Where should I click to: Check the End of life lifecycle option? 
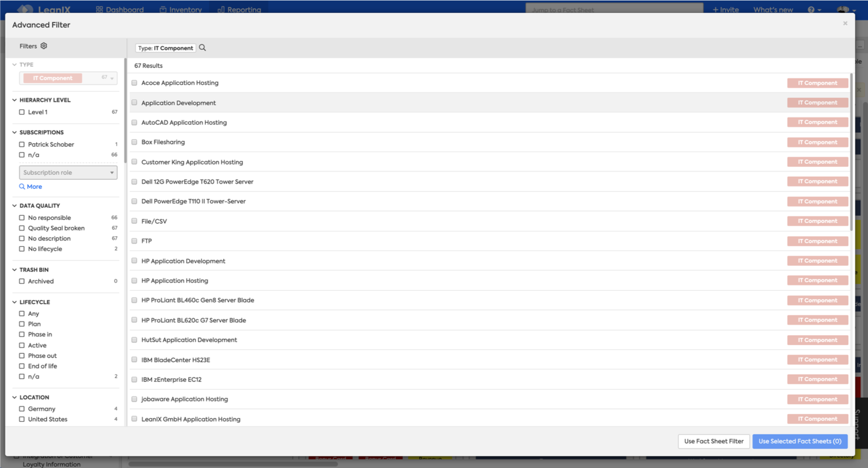click(x=22, y=366)
